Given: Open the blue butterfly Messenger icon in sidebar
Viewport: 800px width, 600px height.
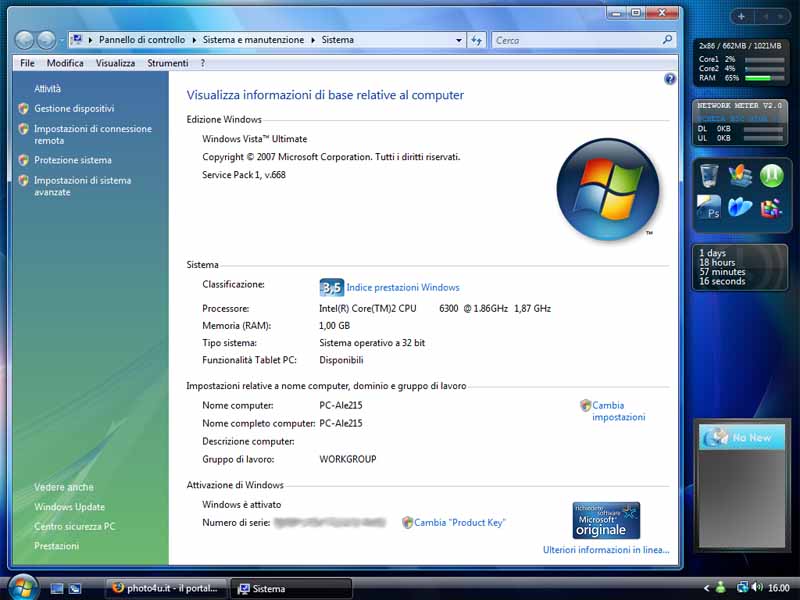Looking at the screenshot, I should pos(740,207).
